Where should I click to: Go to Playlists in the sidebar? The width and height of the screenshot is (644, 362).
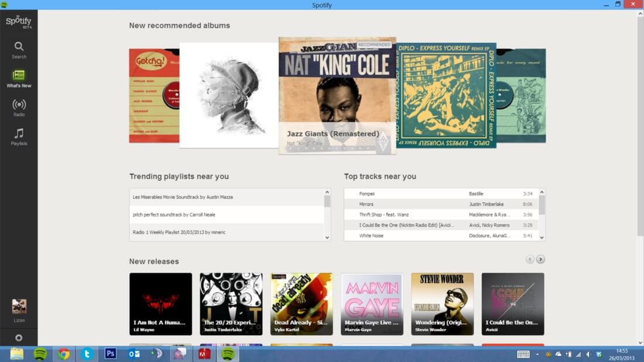click(19, 137)
